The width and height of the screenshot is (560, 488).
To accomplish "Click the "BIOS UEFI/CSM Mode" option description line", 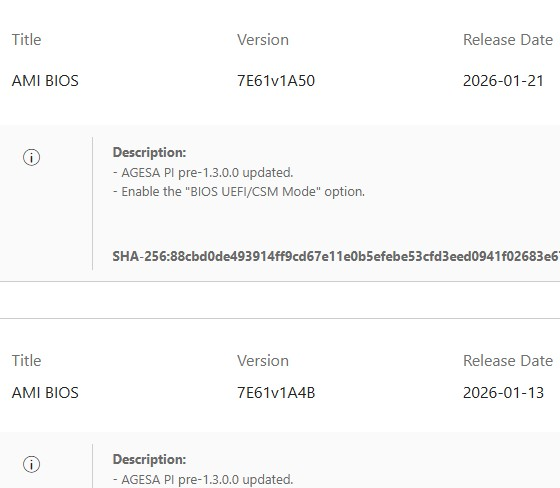I will [239, 192].
